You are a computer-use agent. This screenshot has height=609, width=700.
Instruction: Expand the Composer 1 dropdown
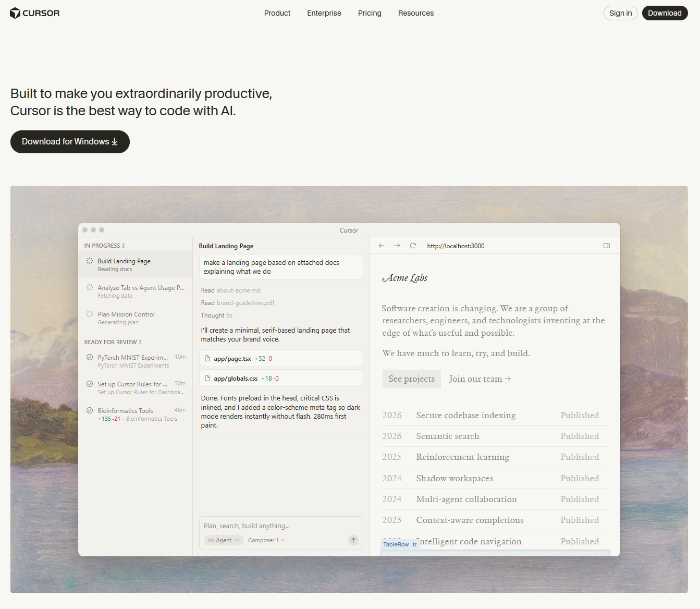(266, 540)
